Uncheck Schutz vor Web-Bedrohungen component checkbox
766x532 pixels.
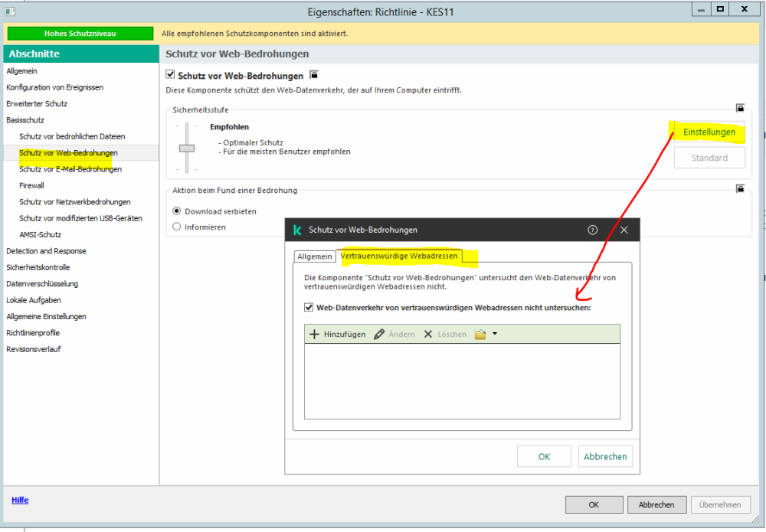[x=170, y=75]
